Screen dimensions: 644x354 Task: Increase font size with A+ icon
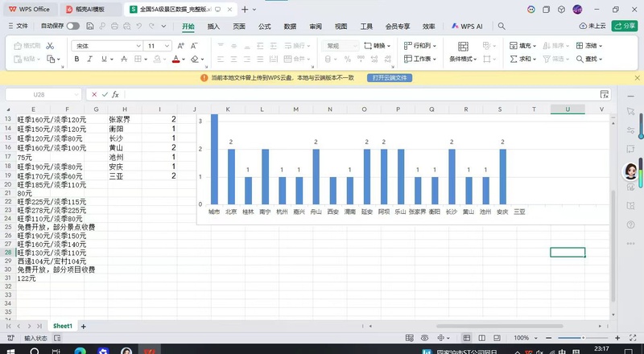coord(180,46)
